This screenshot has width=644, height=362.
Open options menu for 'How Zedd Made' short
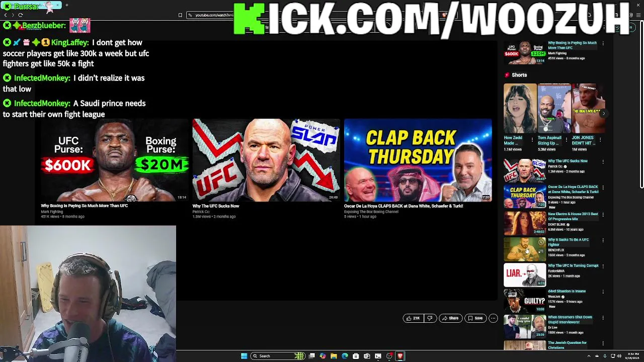pos(532,140)
